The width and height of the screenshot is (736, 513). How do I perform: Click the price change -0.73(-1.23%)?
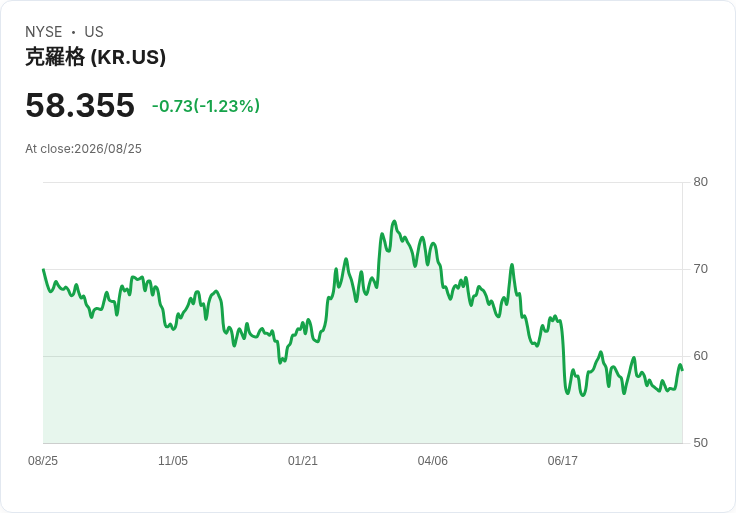point(206,106)
